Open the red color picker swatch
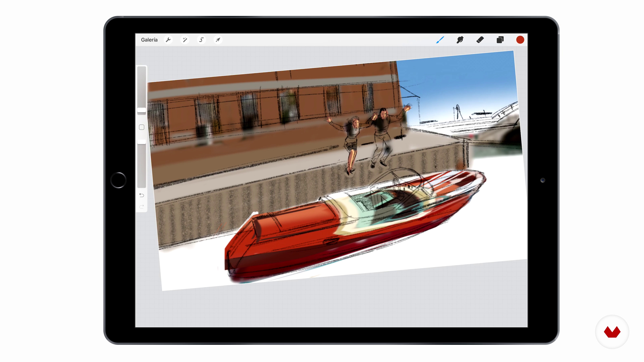This screenshot has height=362, width=644. pos(520,40)
